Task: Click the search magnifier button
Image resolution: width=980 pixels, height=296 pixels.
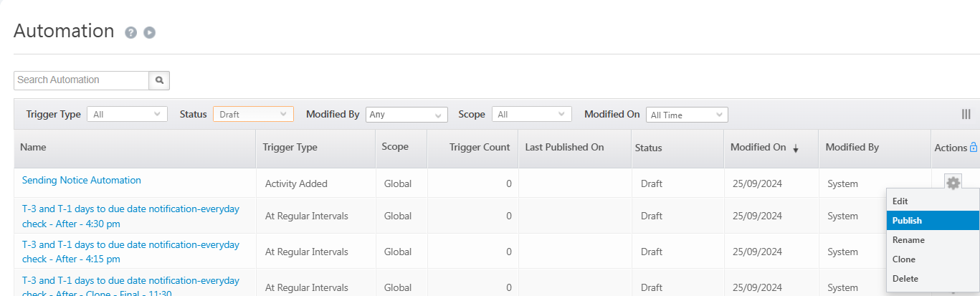Action: pyautogui.click(x=159, y=80)
